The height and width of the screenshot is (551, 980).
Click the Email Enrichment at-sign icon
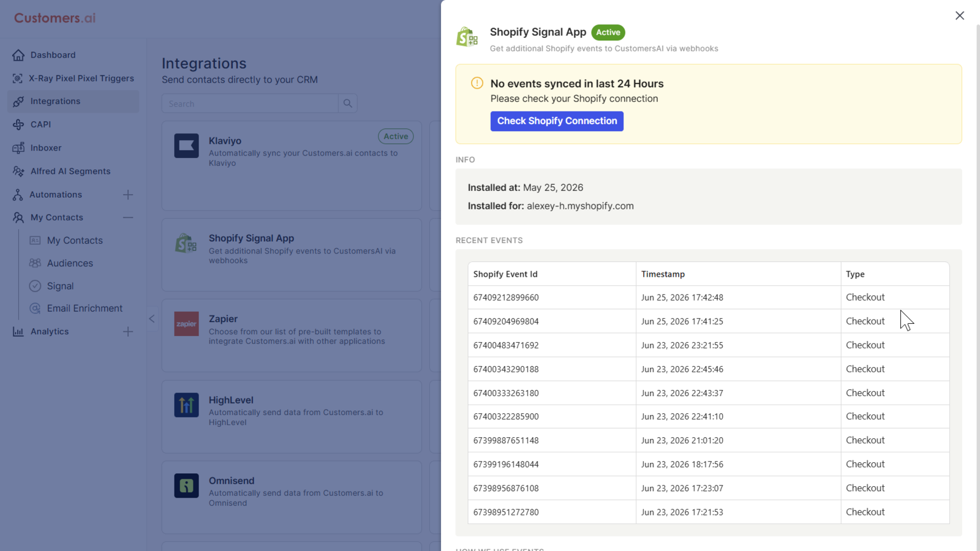[35, 309]
